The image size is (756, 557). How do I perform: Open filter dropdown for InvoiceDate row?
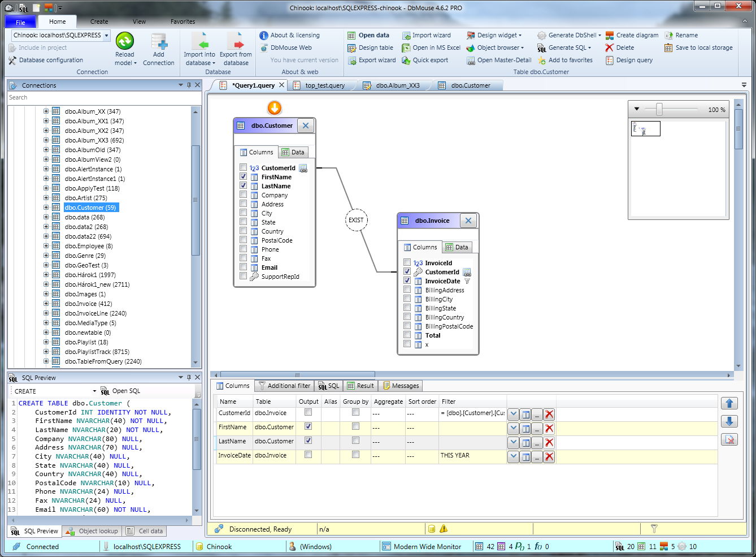tap(513, 456)
